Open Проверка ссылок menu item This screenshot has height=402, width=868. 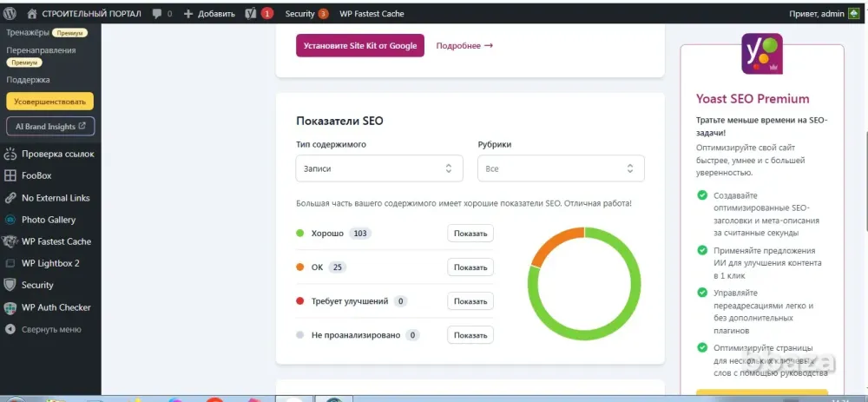[x=58, y=154]
